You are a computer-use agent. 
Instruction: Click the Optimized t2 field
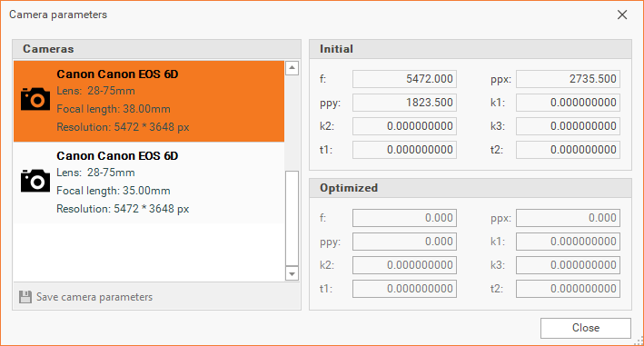point(568,289)
